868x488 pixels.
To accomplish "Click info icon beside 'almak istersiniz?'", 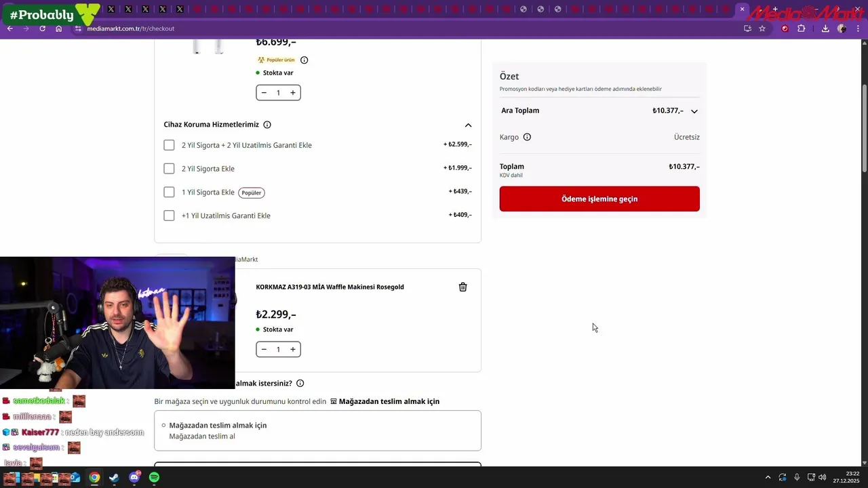I will [300, 384].
